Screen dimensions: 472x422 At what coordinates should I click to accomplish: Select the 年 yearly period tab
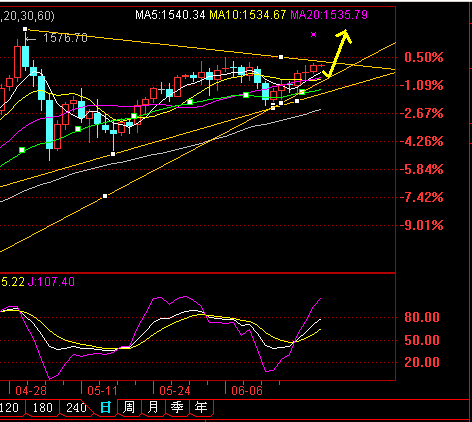pos(201,408)
